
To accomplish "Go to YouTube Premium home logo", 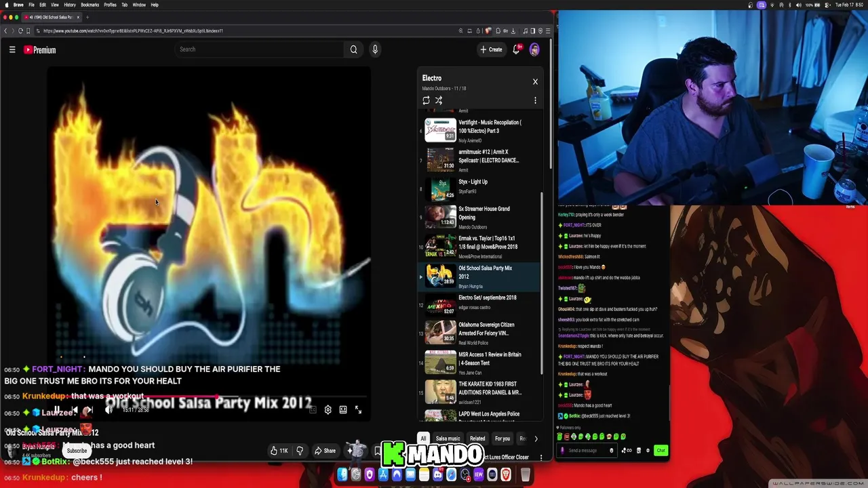I will pos(40,49).
